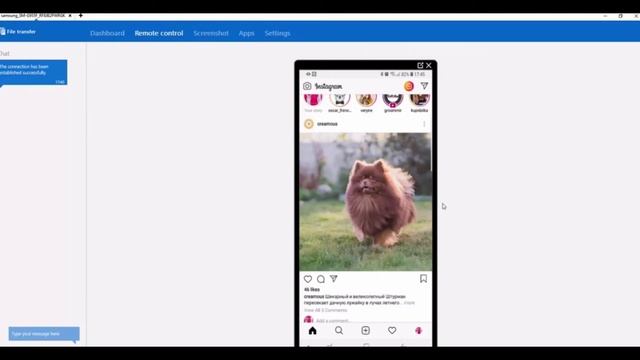The width and height of the screenshot is (640, 360).
Task: Open the post options three-dot menu
Action: (x=424, y=124)
